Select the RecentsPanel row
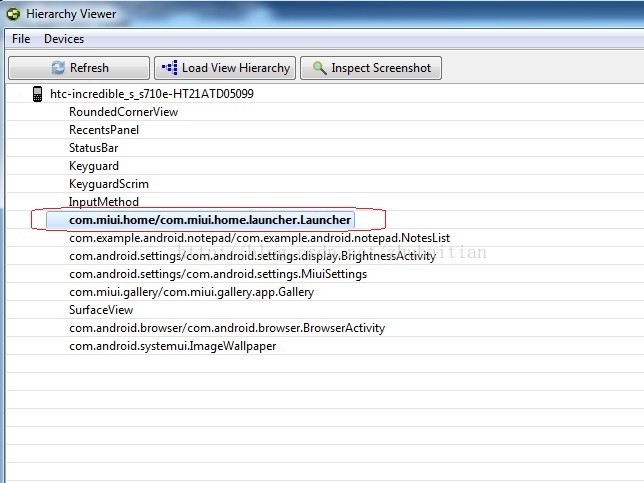644x483 pixels. point(104,130)
